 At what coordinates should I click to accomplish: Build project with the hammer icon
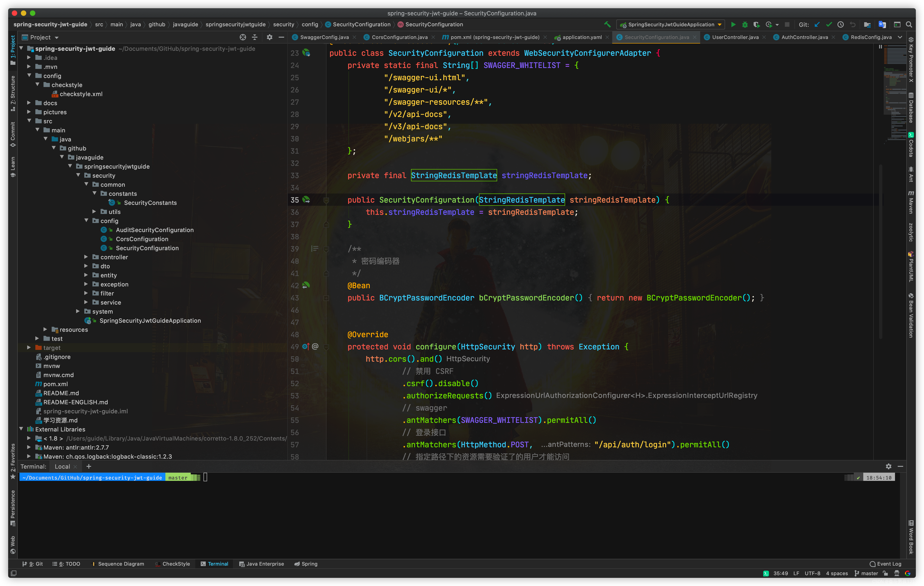(607, 24)
